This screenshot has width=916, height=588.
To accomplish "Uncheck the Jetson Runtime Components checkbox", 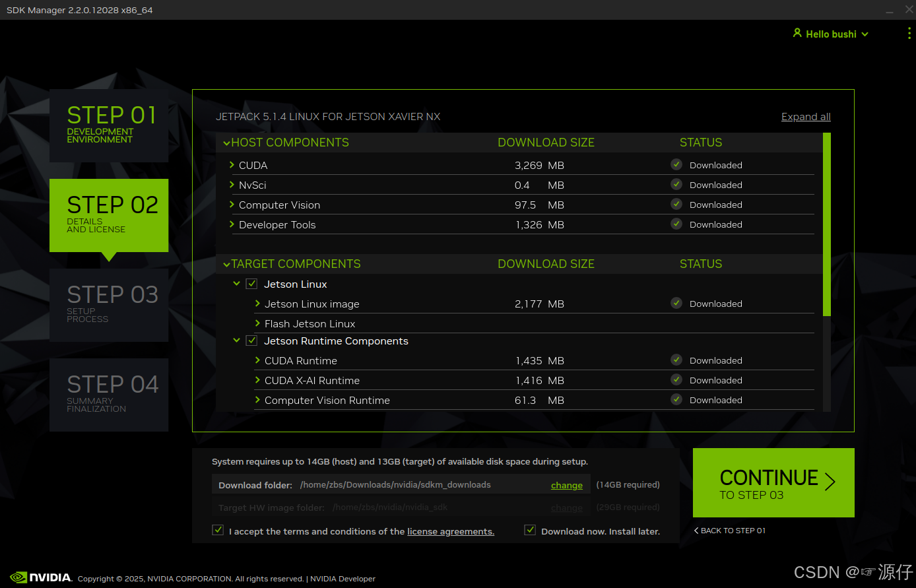I will click(x=251, y=341).
